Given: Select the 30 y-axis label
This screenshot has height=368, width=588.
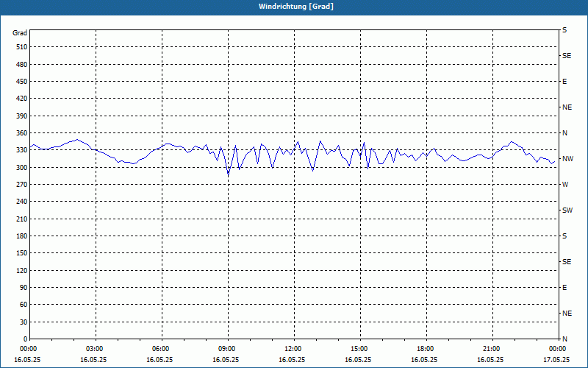Looking at the screenshot, I should click(24, 322).
